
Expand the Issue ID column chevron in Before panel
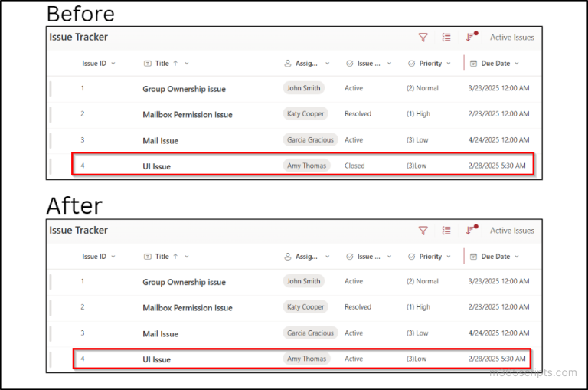pos(113,64)
